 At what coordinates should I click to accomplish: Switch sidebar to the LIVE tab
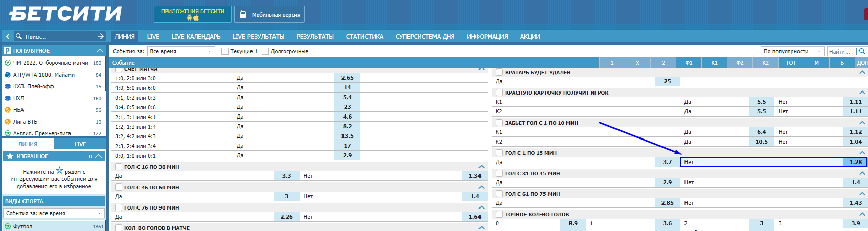click(x=80, y=144)
